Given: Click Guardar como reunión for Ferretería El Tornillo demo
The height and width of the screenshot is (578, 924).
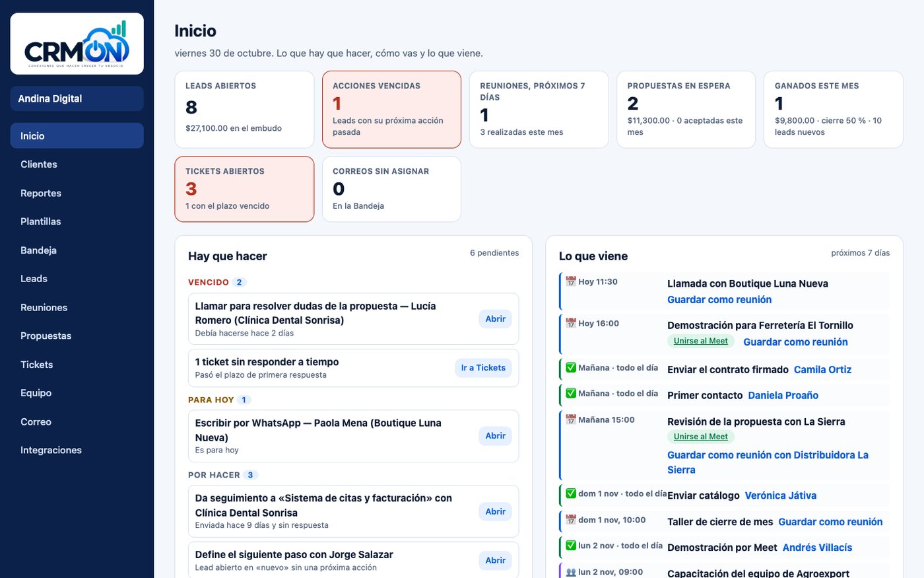Looking at the screenshot, I should pos(795,342).
